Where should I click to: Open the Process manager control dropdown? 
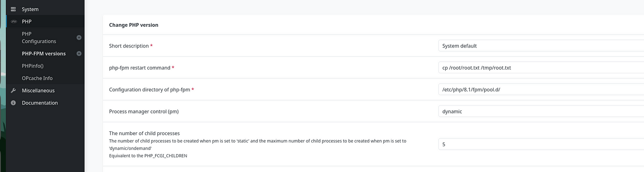(x=541, y=111)
